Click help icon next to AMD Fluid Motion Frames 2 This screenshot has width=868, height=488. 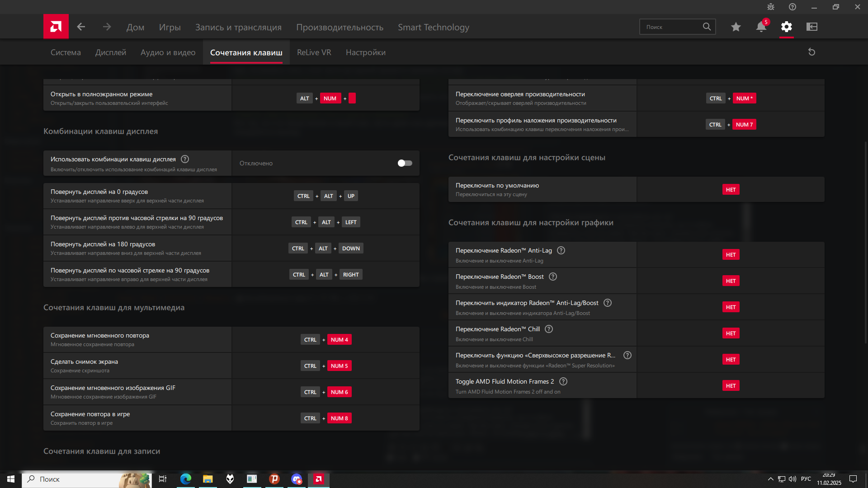click(x=563, y=381)
